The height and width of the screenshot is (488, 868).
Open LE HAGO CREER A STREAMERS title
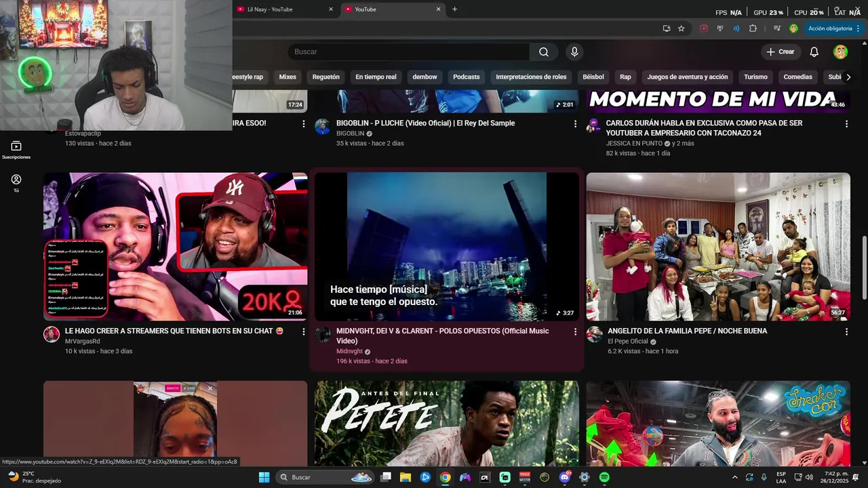[174, 331]
